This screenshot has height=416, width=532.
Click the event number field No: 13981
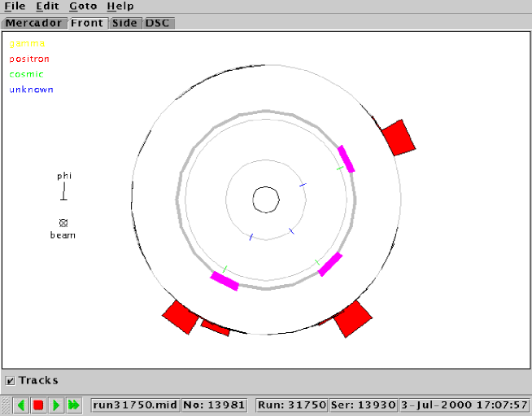(216, 404)
